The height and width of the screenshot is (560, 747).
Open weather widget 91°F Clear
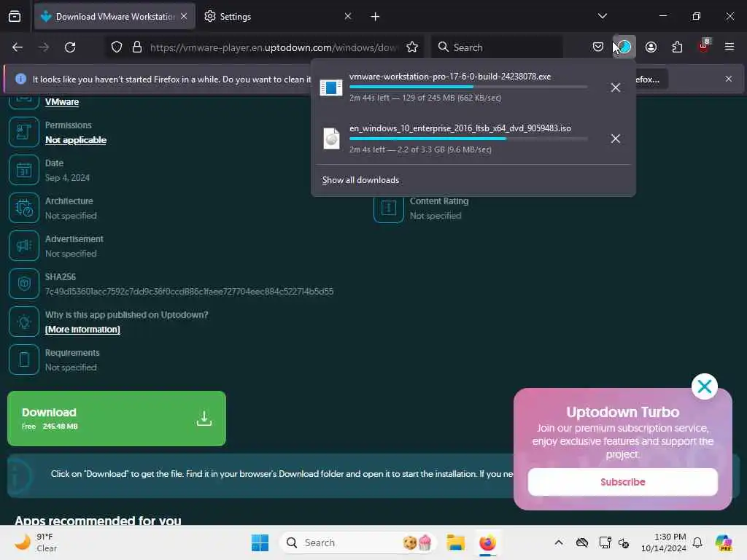point(36,542)
